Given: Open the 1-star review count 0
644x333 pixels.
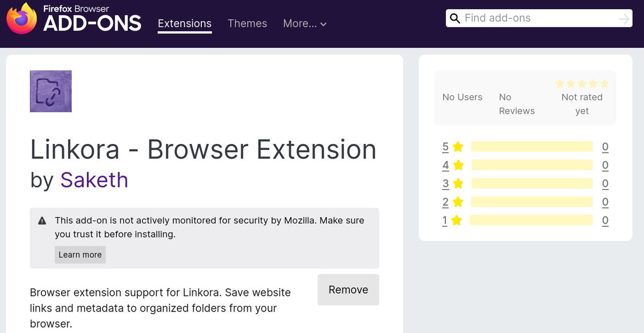Looking at the screenshot, I should point(605,220).
